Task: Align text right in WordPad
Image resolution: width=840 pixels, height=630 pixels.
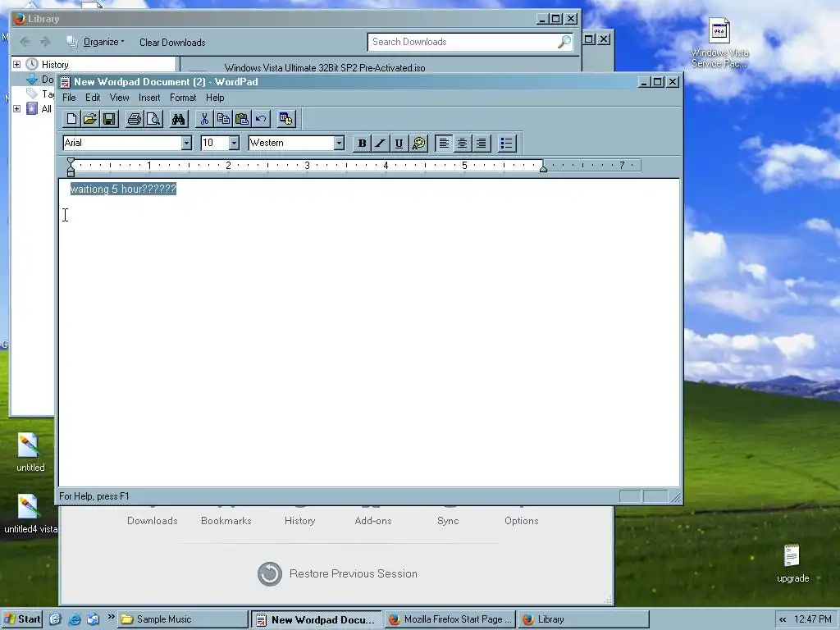Action: pos(481,143)
